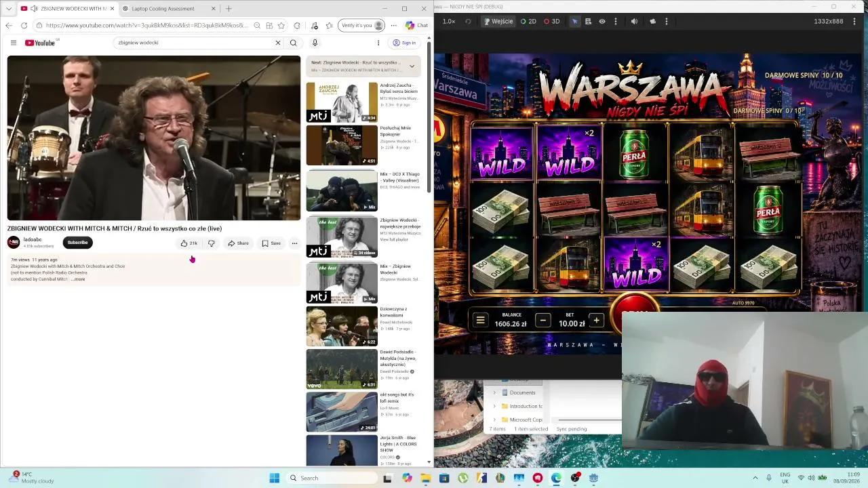Image resolution: width=868 pixels, height=488 pixels.
Task: Open the second three-dot menu beside camera icon
Action: click(x=667, y=21)
